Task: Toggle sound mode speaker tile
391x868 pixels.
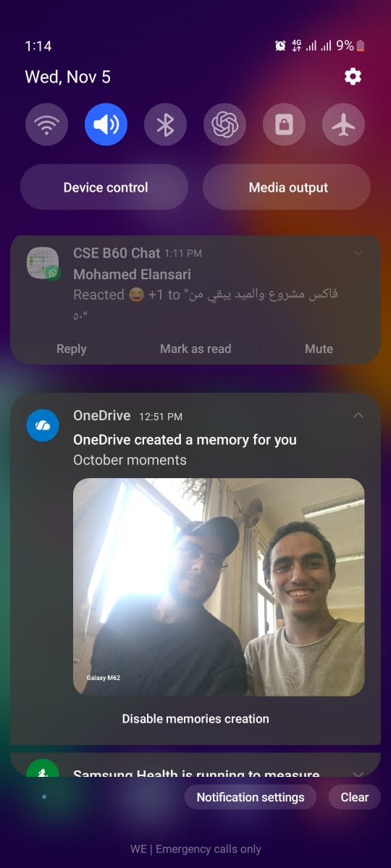Action: [x=106, y=125]
